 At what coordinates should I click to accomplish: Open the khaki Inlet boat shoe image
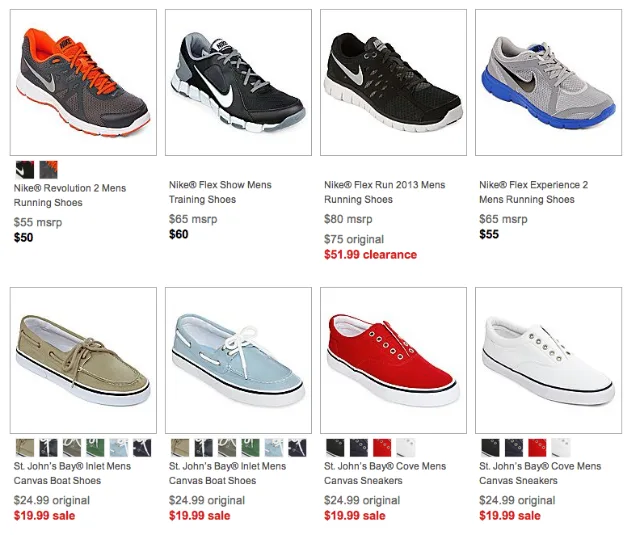pyautogui.click(x=83, y=360)
